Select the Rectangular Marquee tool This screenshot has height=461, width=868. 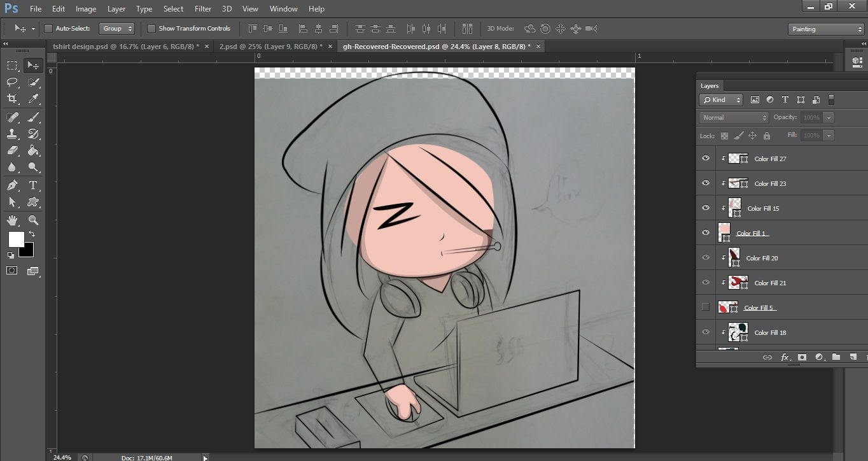[12, 65]
